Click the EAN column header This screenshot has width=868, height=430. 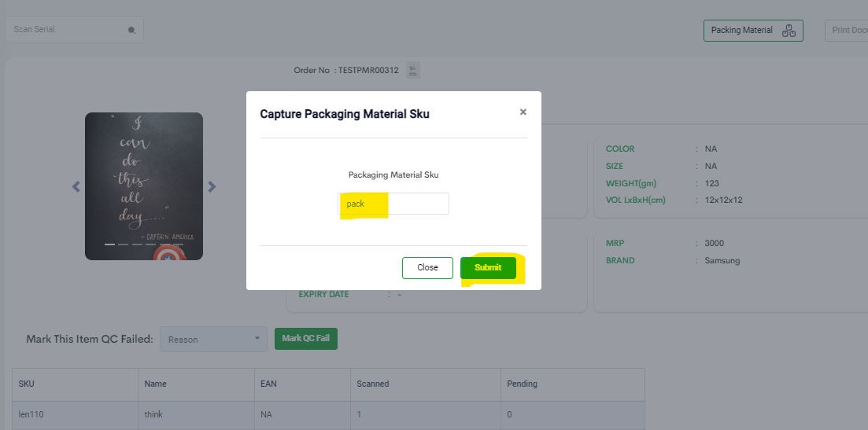[302, 384]
